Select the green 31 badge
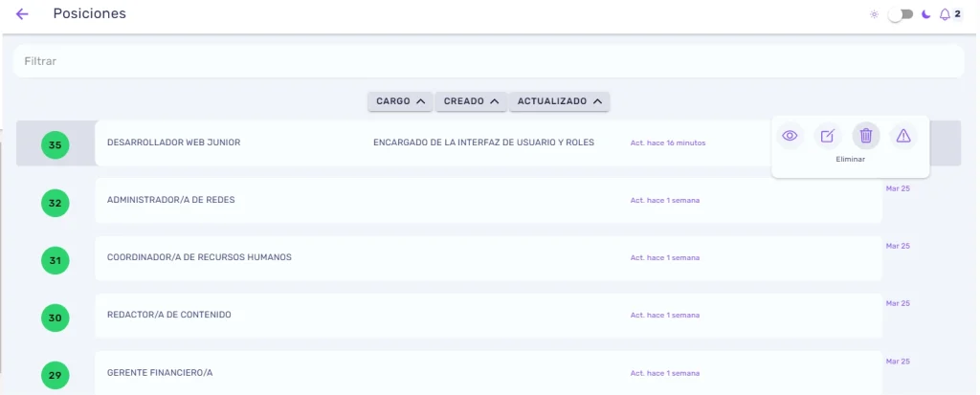The width and height of the screenshot is (980, 395). point(55,261)
